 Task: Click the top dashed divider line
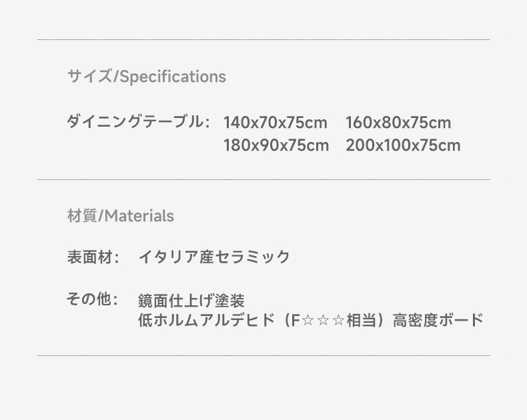click(x=263, y=39)
